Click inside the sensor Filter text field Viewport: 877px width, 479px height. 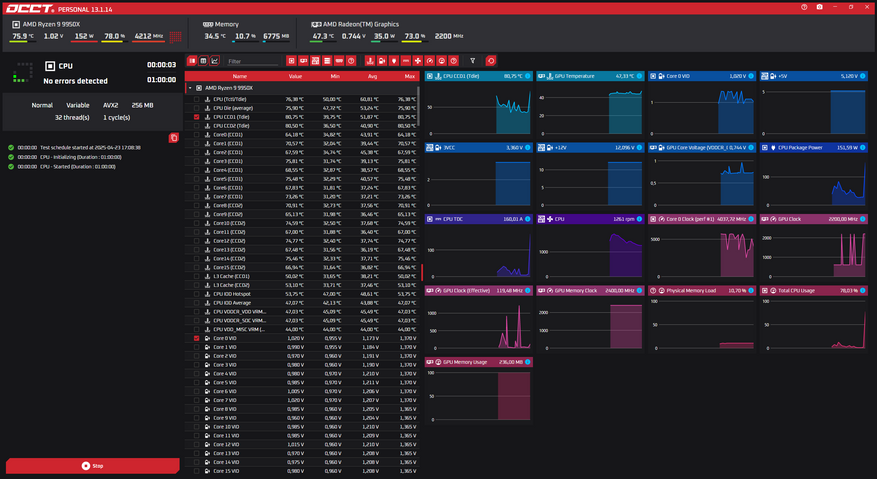click(252, 61)
